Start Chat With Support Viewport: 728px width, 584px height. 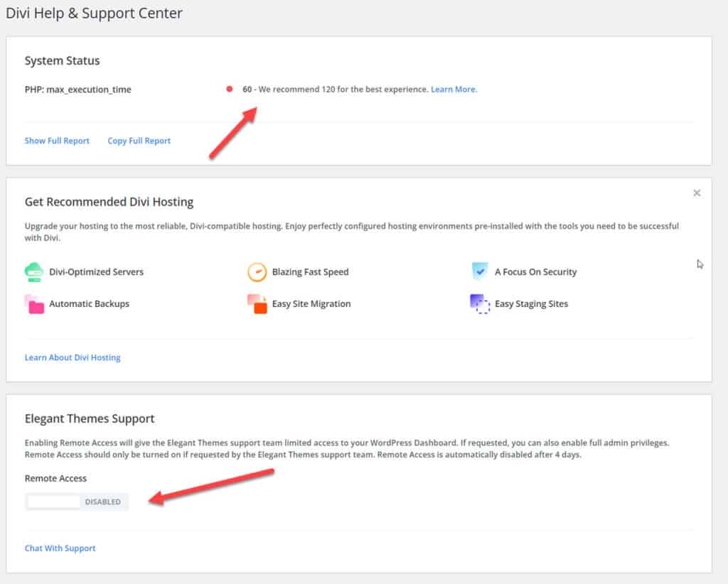tap(60, 548)
